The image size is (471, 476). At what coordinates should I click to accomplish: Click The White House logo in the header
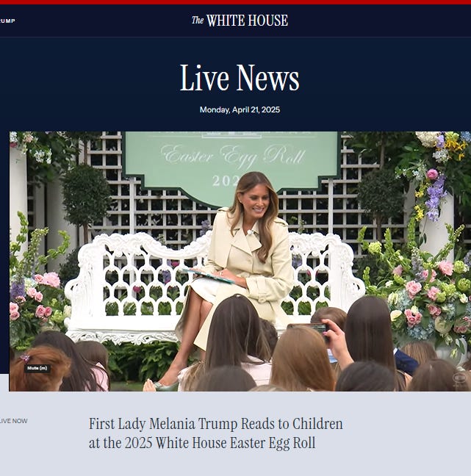(240, 21)
